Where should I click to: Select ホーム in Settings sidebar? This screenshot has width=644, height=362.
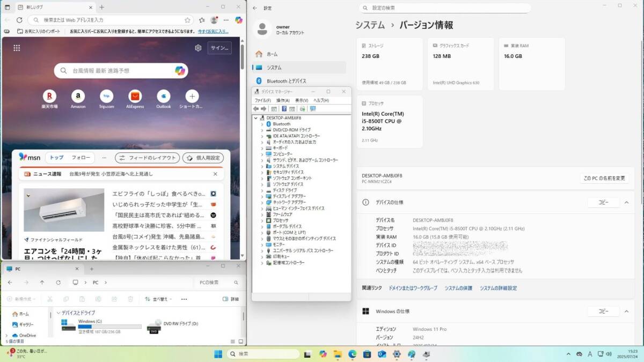(x=299, y=54)
